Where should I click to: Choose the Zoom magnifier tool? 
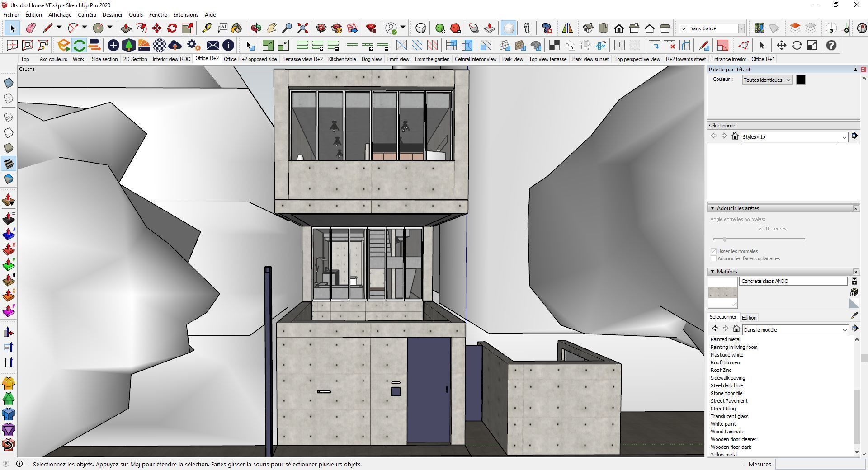pyautogui.click(x=287, y=28)
